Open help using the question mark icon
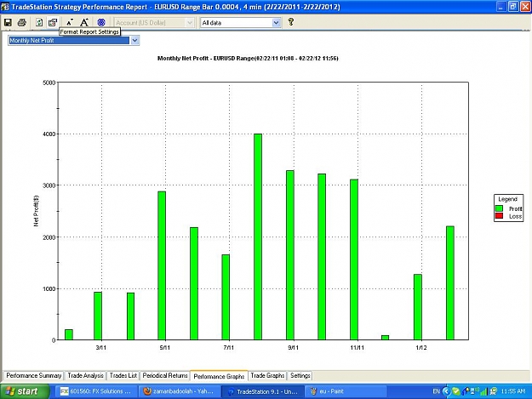This screenshot has width=532, height=399. pos(291,22)
